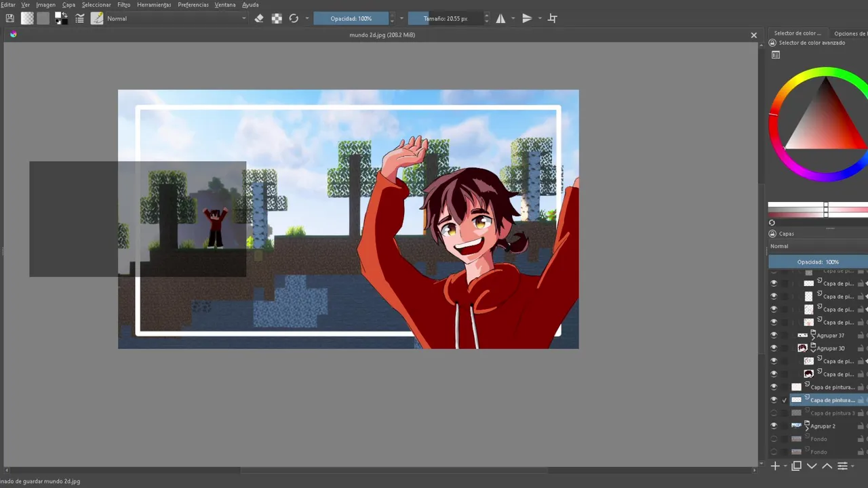This screenshot has width=868, height=488.
Task: Click the foreground/background color selector
Action: 61,18
